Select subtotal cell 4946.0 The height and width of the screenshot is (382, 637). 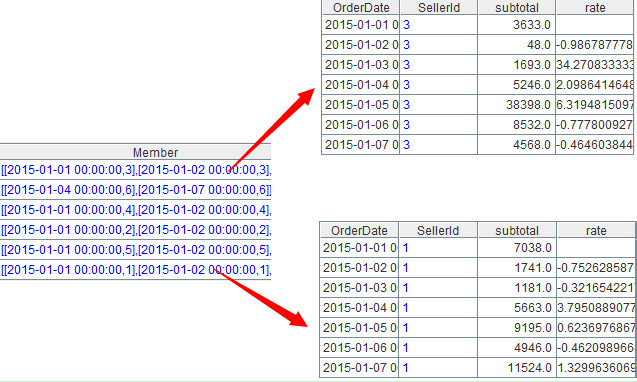click(517, 347)
